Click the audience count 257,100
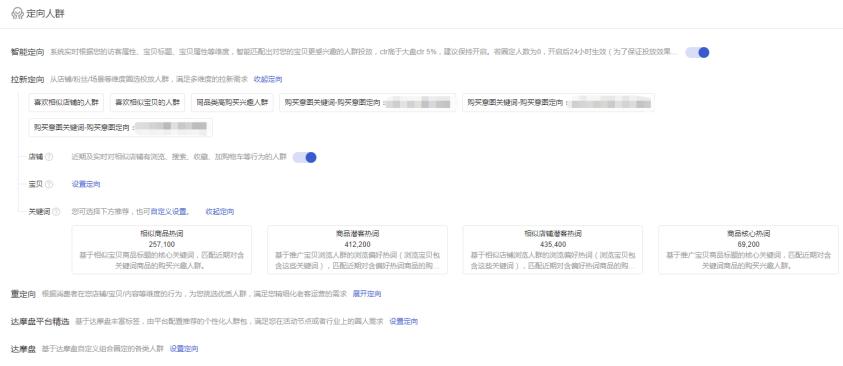 (x=162, y=244)
